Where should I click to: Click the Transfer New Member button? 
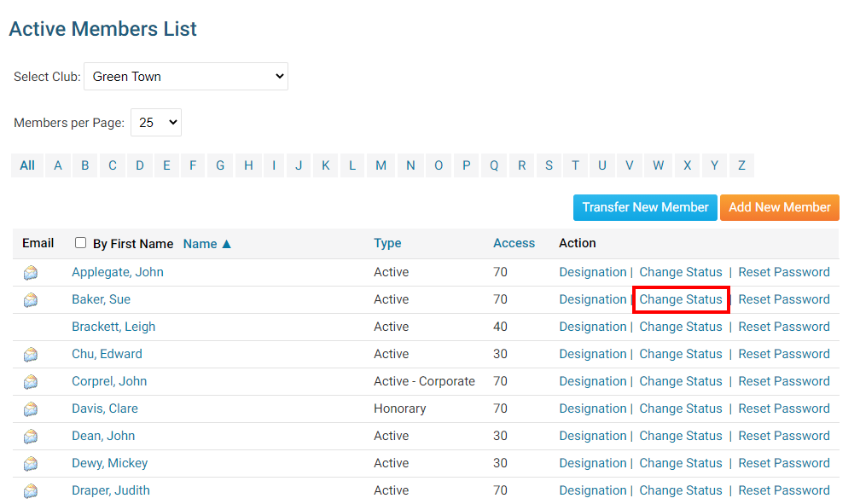pyautogui.click(x=645, y=207)
